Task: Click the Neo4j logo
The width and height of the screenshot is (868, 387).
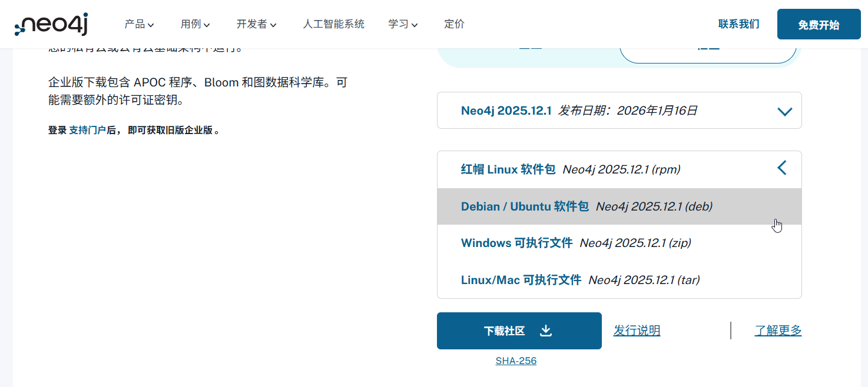Action: click(51, 24)
